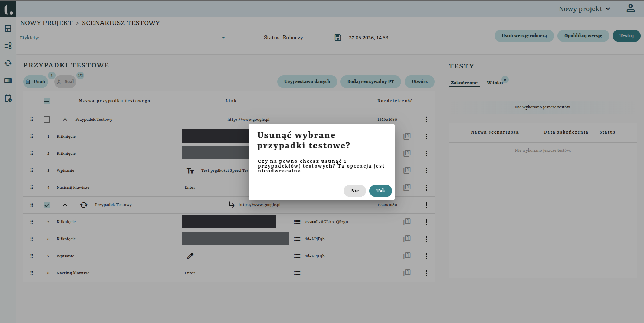
Task: Click the Enter value on step 8
Action: pyautogui.click(x=190, y=273)
